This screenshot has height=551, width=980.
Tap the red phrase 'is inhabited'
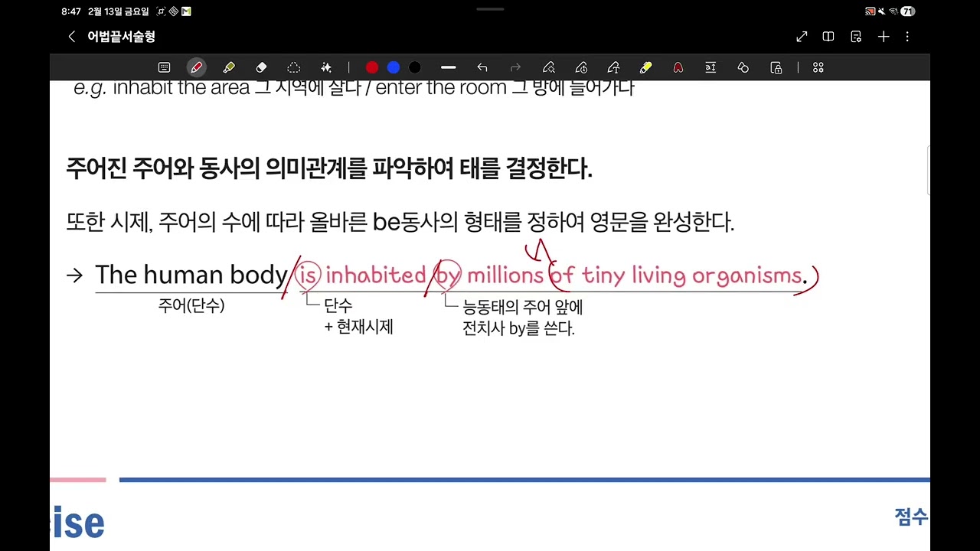point(361,275)
